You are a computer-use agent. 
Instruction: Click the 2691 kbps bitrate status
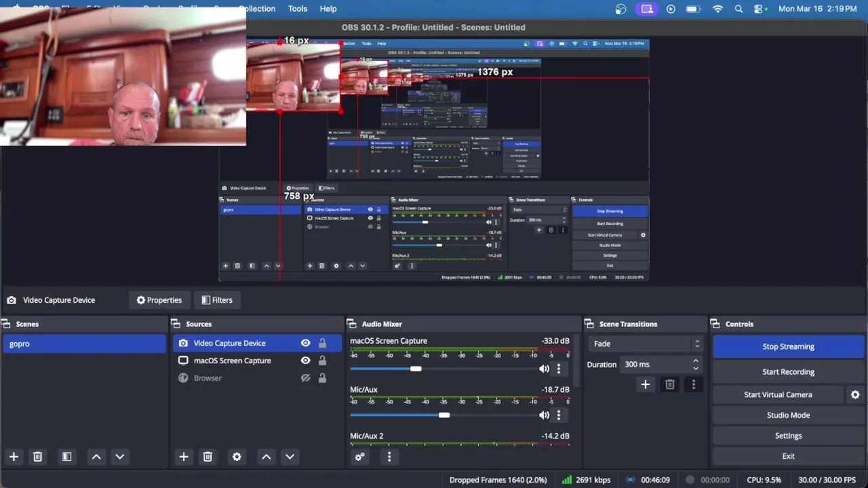click(593, 480)
